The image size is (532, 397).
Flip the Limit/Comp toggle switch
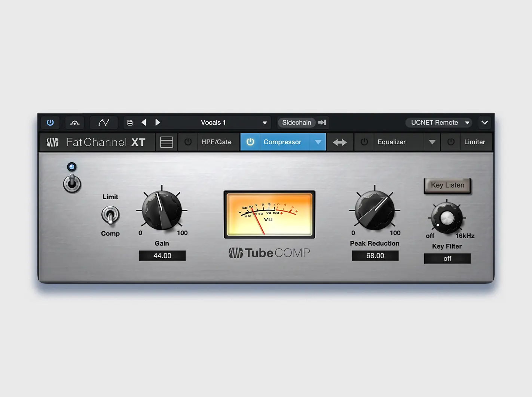[x=110, y=216]
